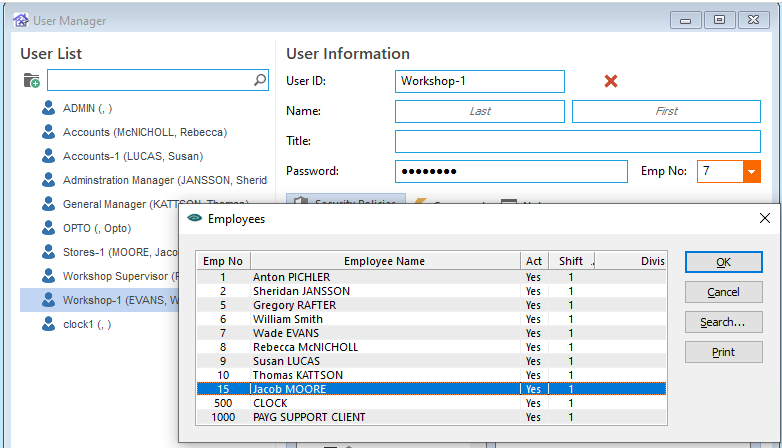Click the user icon beside clock1
Image resolution: width=782 pixels, height=448 pixels.
click(48, 324)
